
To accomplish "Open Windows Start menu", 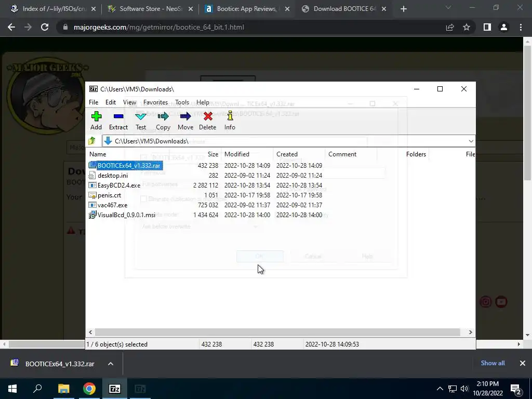I will [x=12, y=389].
